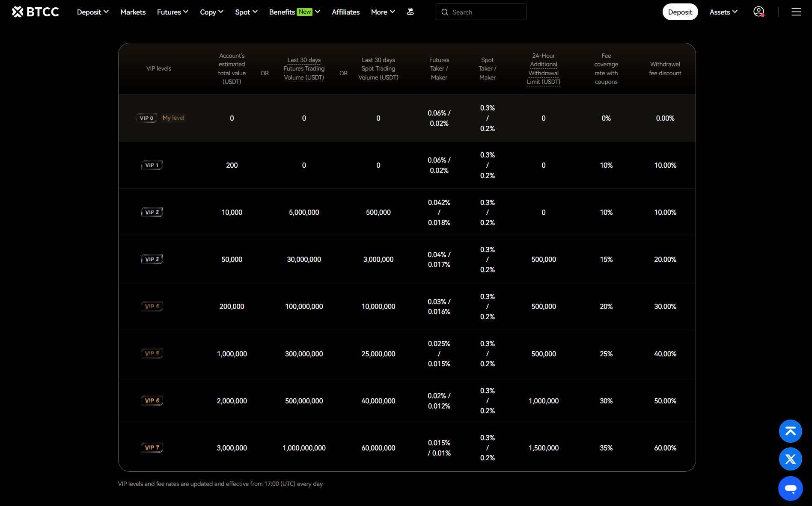Click Fee coverage rate with coupons header
812x506 pixels.
coord(606,68)
